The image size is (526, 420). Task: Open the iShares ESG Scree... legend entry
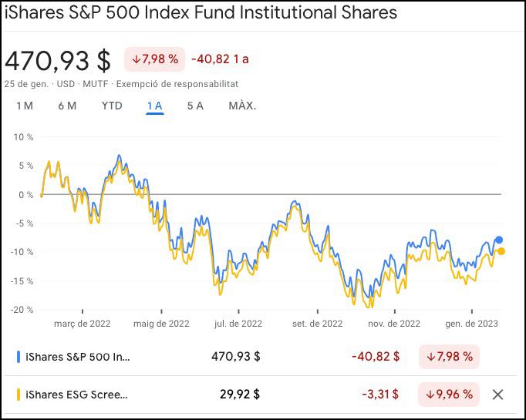[x=76, y=395]
